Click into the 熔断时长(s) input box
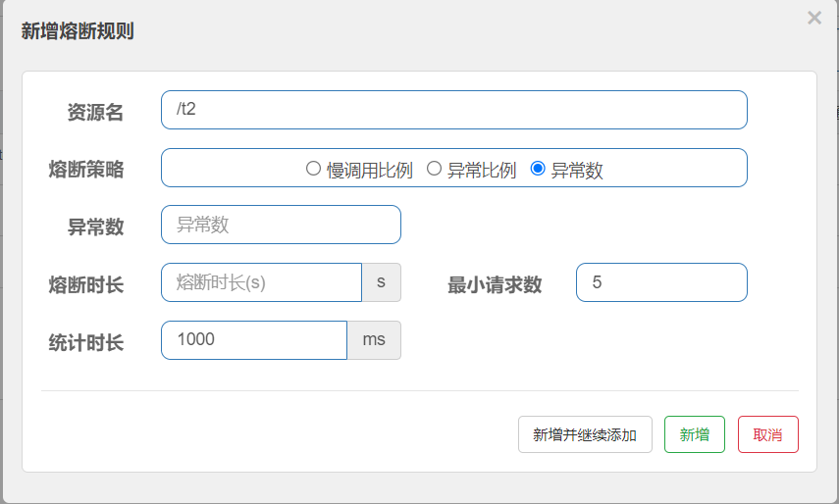The image size is (839, 504). (x=261, y=282)
